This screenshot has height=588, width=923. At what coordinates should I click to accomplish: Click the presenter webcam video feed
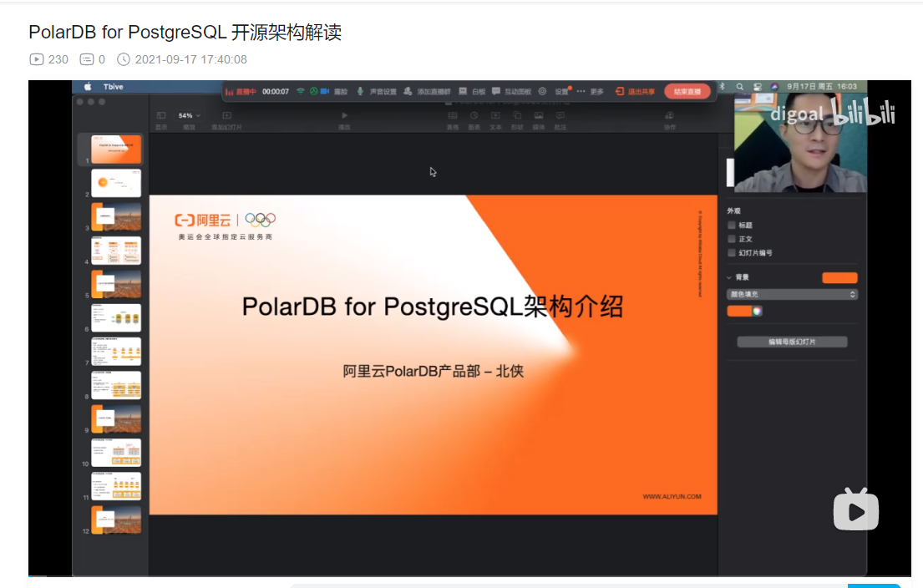[800, 143]
